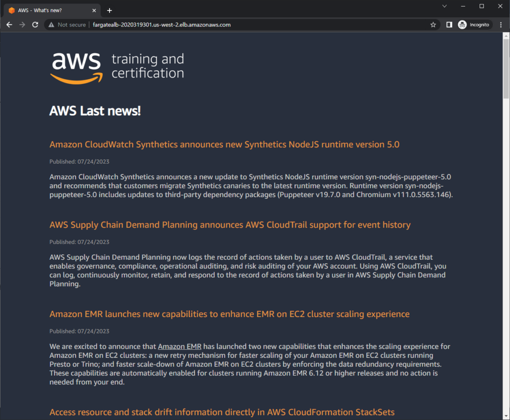
Task: Open the Chrome three-dot menu
Action: [x=501, y=25]
